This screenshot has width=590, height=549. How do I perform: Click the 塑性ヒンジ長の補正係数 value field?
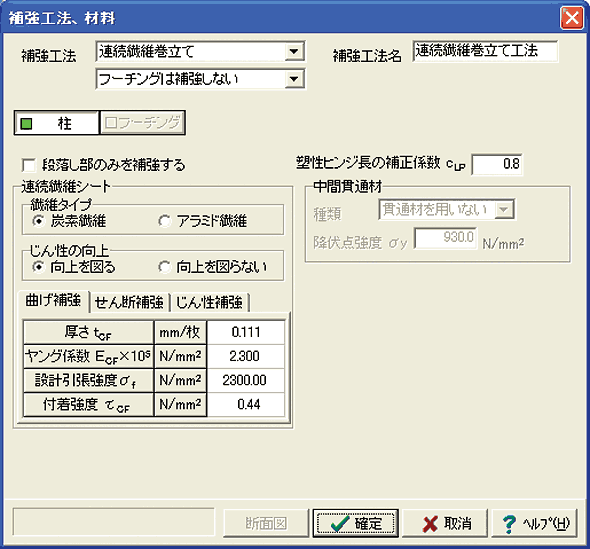pos(497,164)
